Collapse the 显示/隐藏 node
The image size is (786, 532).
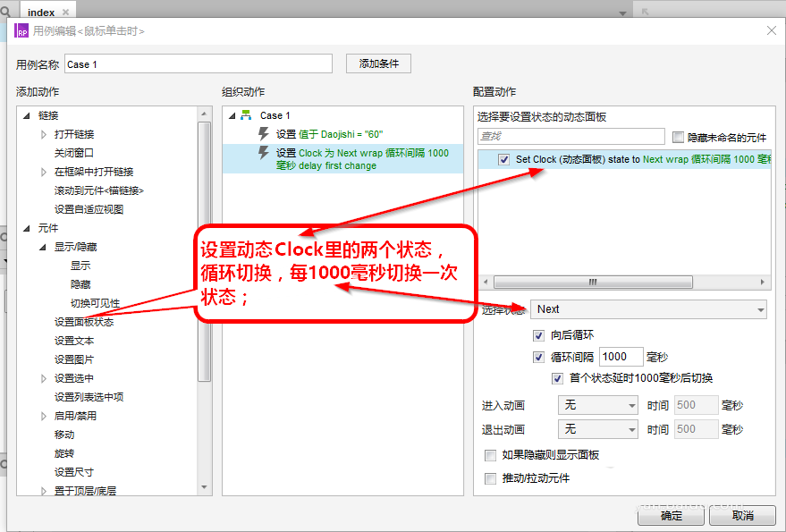tap(43, 247)
